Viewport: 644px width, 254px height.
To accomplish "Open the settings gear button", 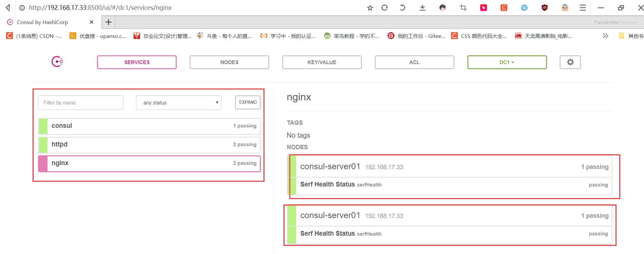I will (570, 62).
